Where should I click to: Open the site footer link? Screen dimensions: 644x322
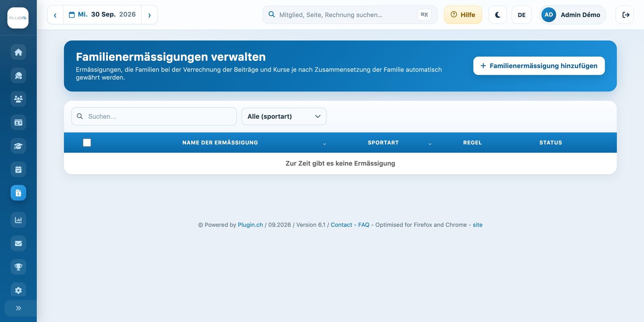478,225
